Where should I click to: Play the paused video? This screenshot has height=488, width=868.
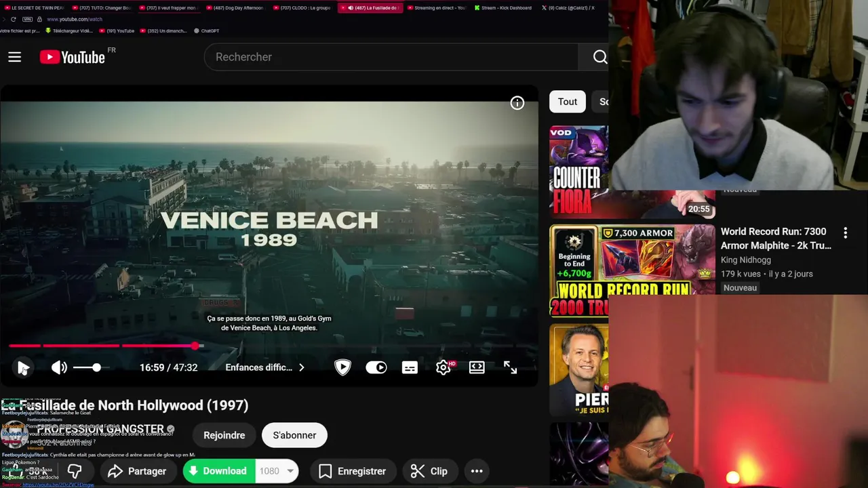23,367
